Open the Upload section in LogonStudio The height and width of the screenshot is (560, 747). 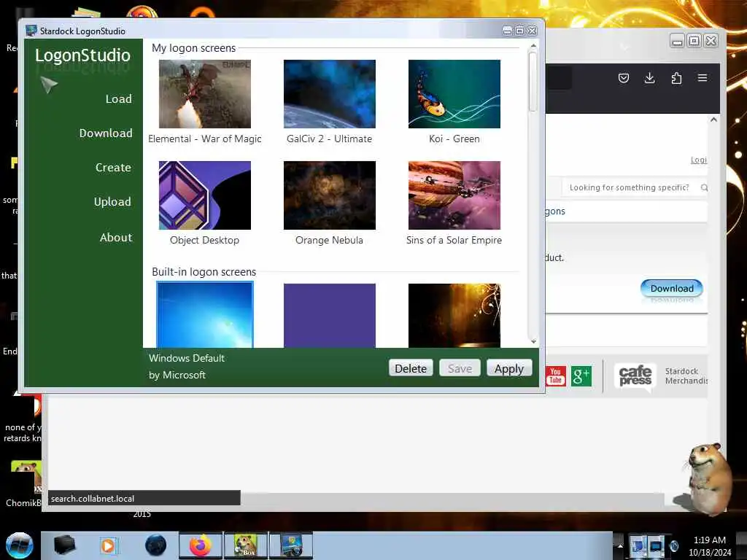[112, 202]
